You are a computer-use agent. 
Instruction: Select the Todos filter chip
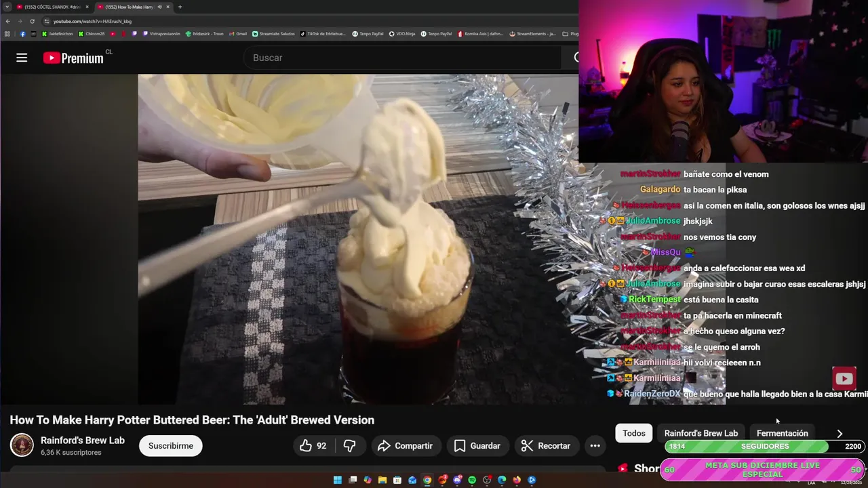tap(634, 433)
